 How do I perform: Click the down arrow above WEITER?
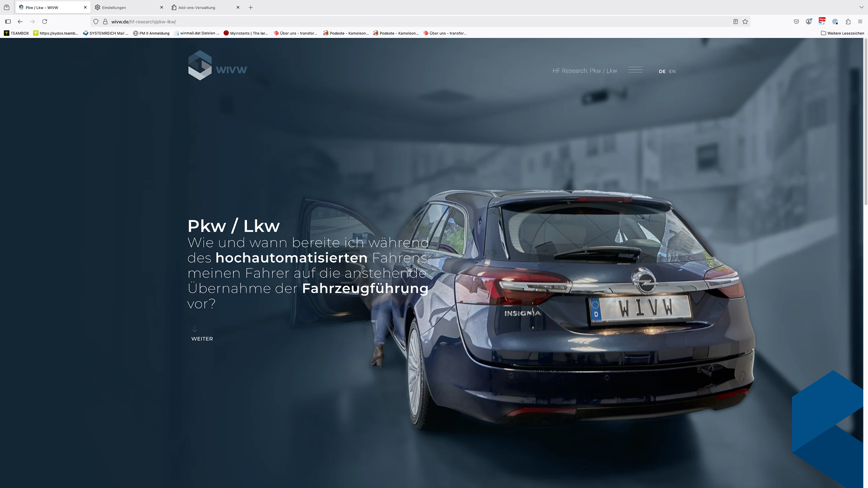coord(195,329)
